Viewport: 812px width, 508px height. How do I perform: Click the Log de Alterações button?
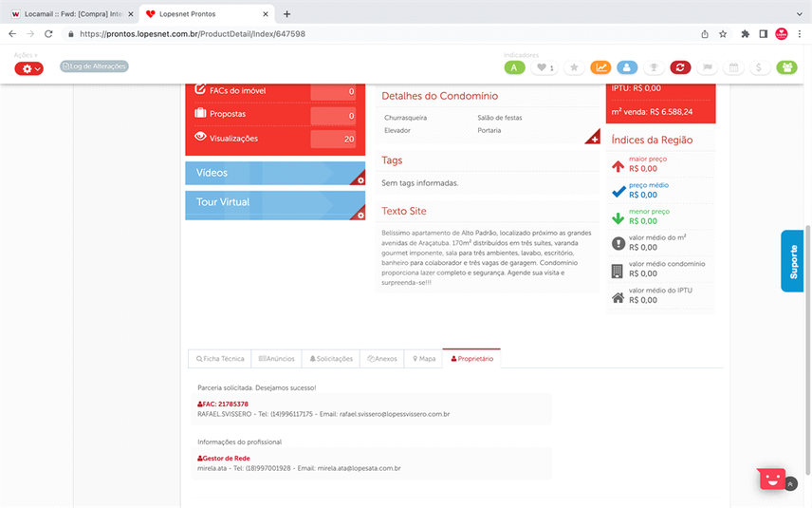click(x=94, y=66)
